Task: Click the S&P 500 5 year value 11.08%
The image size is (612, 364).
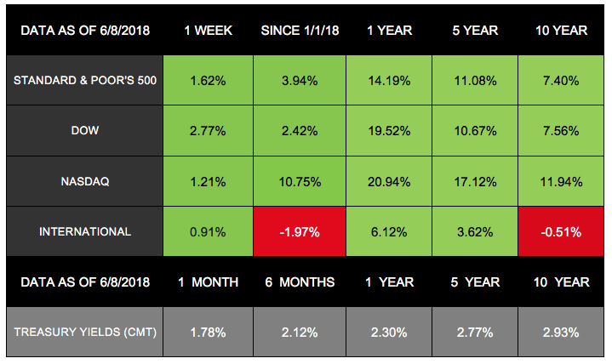Action: click(x=476, y=81)
